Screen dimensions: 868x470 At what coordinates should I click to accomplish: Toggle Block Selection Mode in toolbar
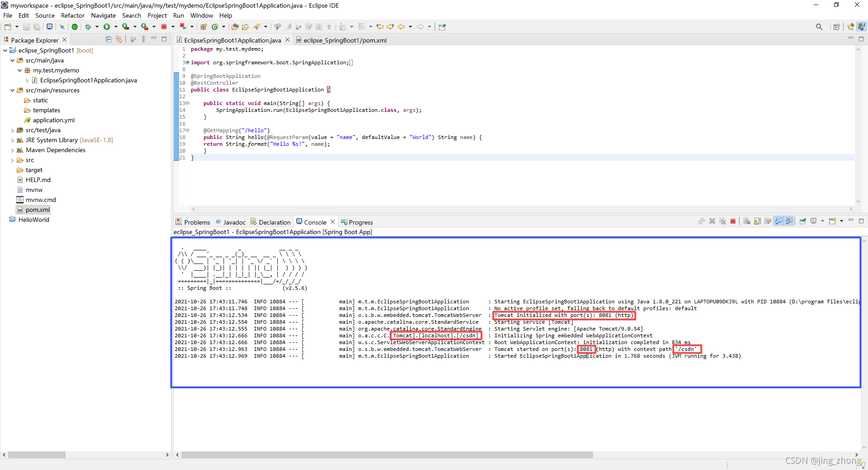coord(319,27)
